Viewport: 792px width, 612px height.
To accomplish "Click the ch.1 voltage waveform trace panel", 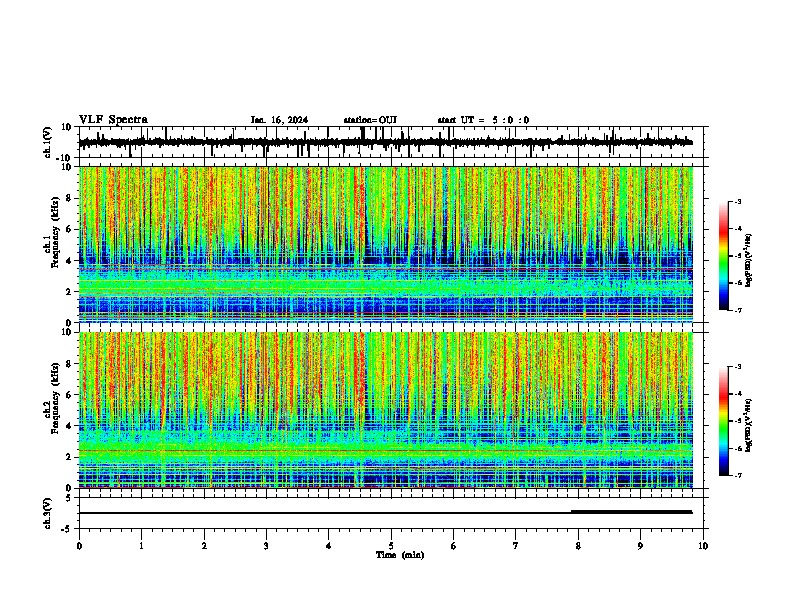I will click(393, 142).
